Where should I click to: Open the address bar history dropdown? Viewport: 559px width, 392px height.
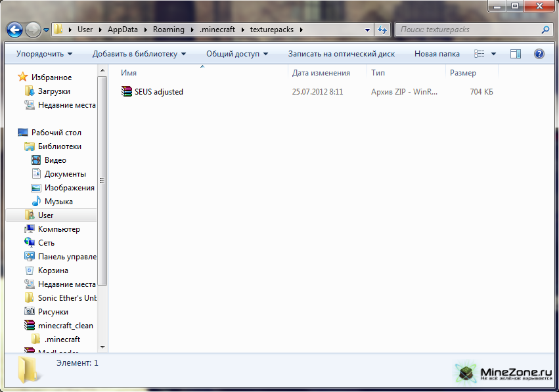pos(367,30)
